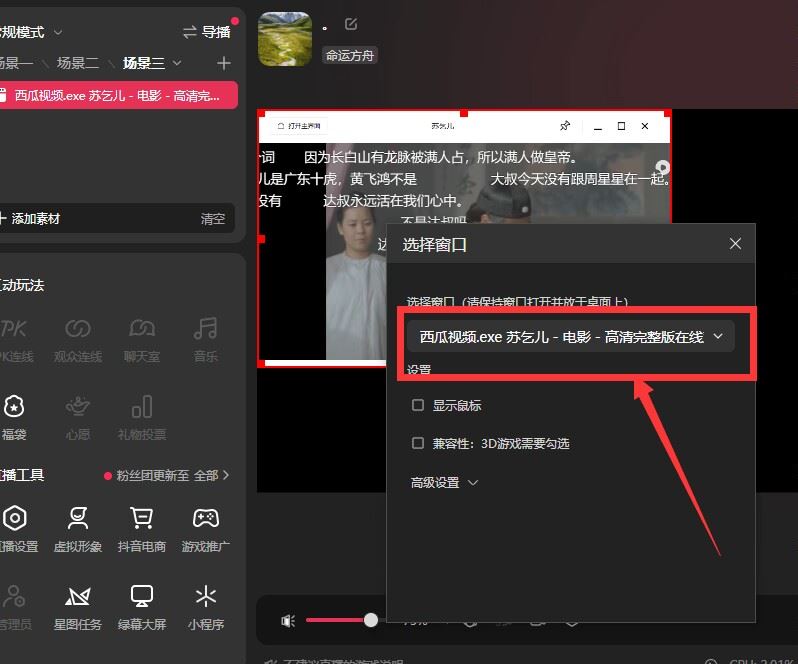Click the 命运方舟 game tag

pos(350,55)
